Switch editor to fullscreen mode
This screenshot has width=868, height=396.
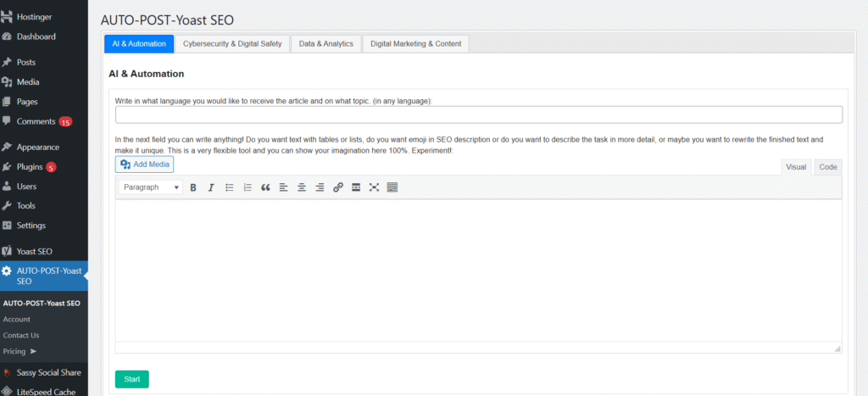coord(374,187)
